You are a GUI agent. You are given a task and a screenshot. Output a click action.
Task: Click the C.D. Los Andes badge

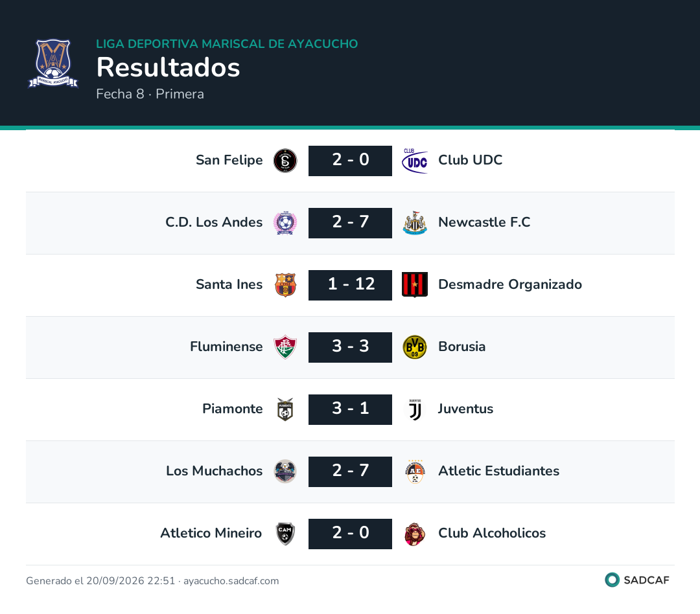click(285, 223)
